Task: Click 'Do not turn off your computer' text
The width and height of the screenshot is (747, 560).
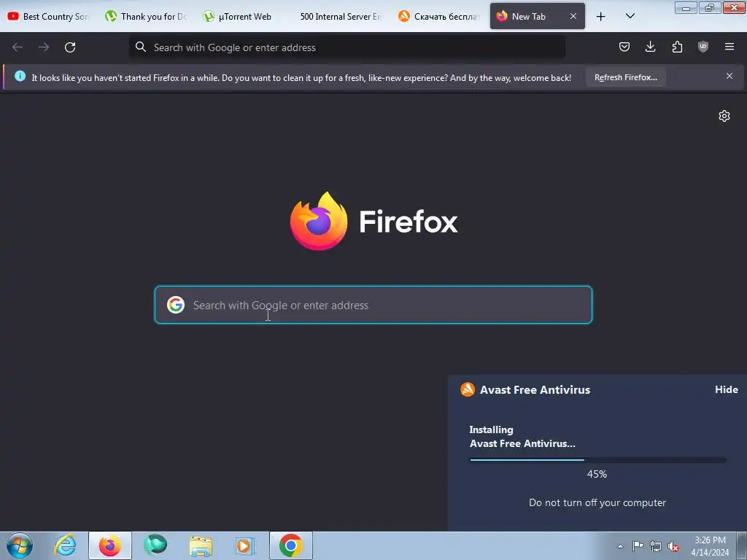Action: tap(597, 503)
